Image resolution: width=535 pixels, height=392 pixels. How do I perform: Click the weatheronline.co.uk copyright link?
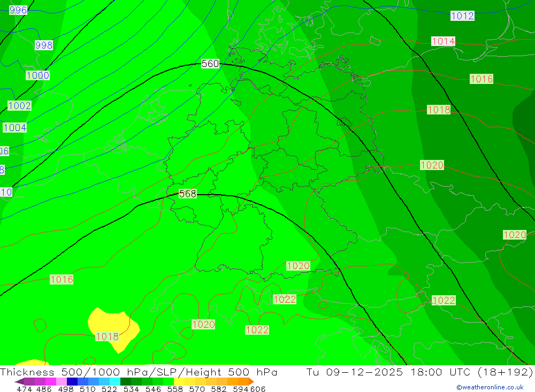[x=490, y=387]
